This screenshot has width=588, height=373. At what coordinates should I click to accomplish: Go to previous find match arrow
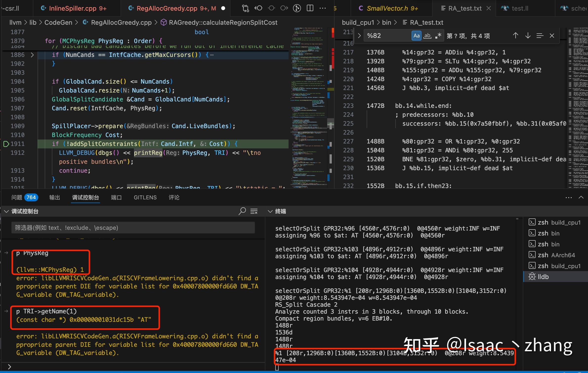coord(515,36)
